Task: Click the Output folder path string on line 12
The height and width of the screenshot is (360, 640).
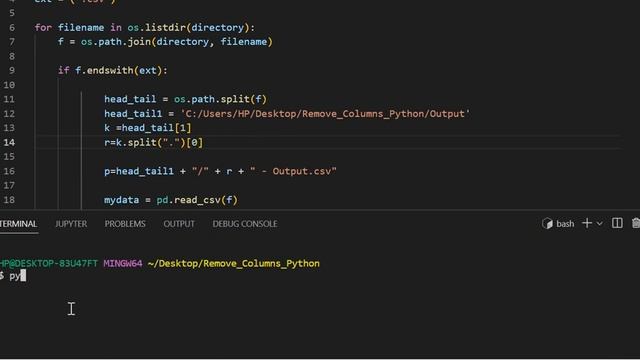Action: 325,113
